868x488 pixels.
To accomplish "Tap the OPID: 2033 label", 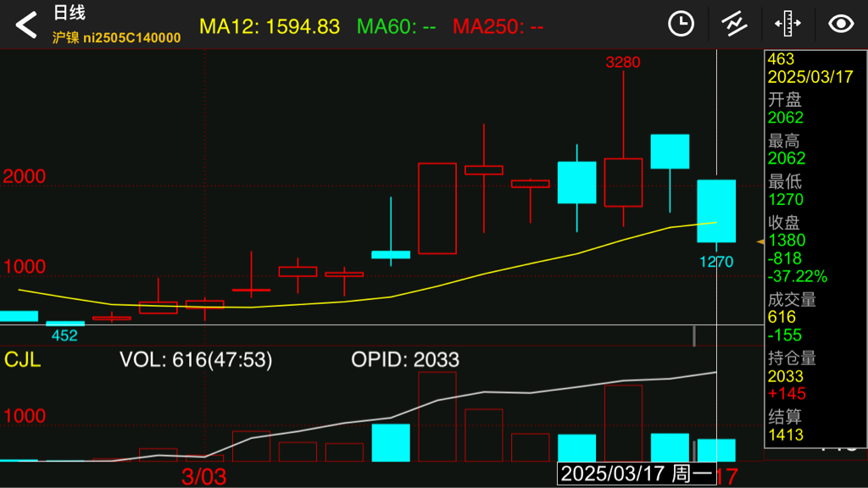I will [405, 359].
